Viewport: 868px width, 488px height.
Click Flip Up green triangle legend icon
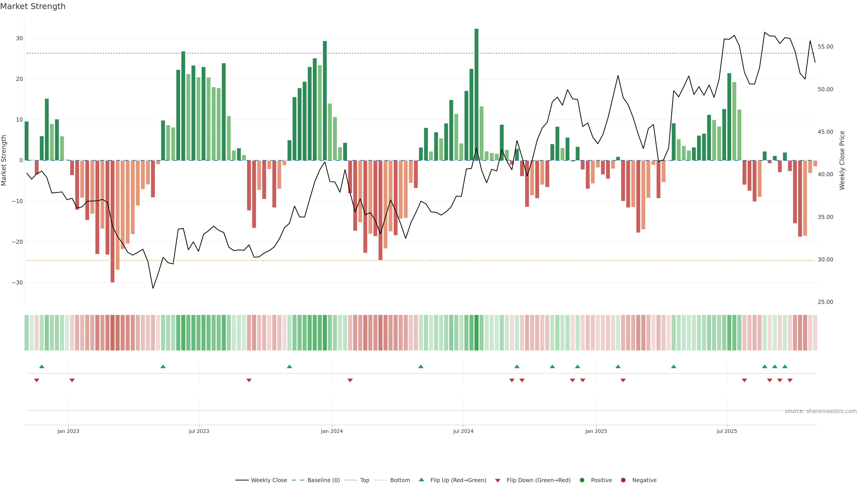tap(421, 480)
